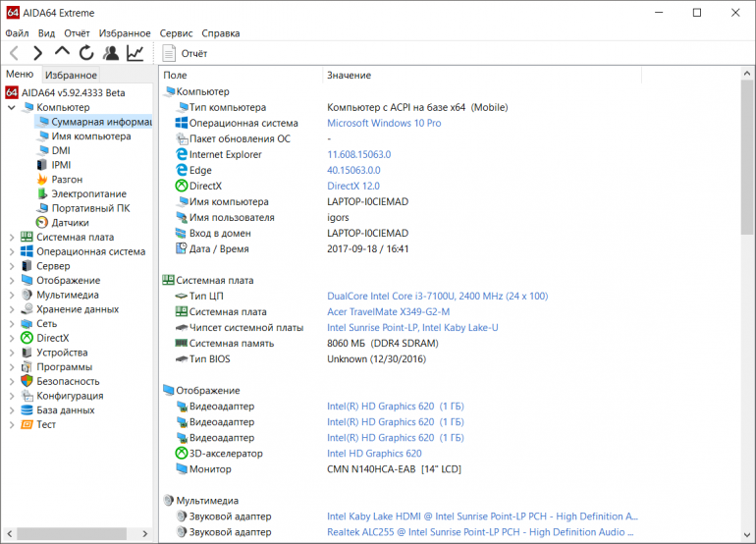This screenshot has width=756, height=544.
Task: Expand the Безопасность tree node
Action: tap(12, 381)
